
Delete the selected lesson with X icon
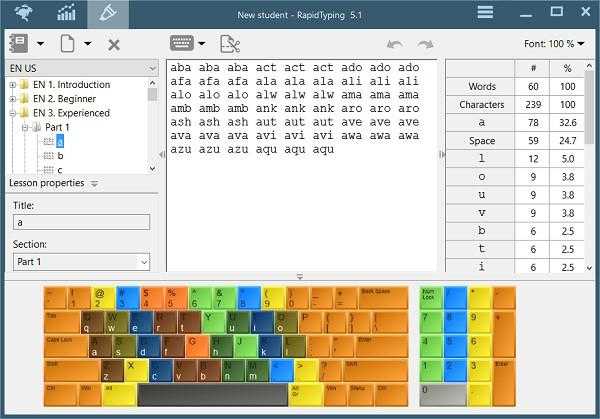click(x=114, y=44)
